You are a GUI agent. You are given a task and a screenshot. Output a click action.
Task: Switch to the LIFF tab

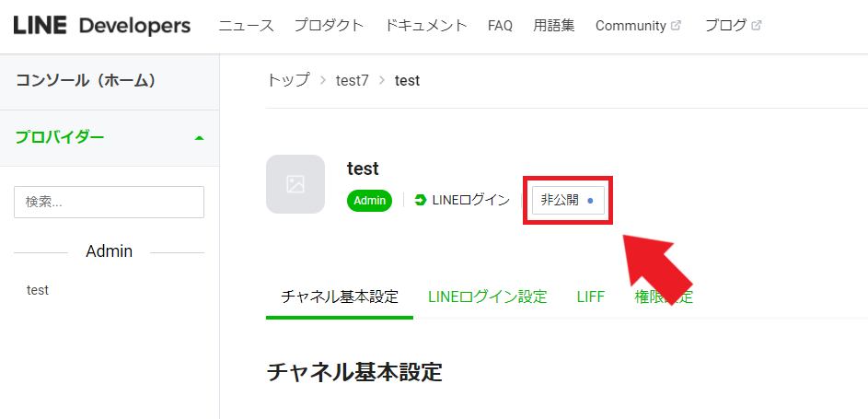591,297
